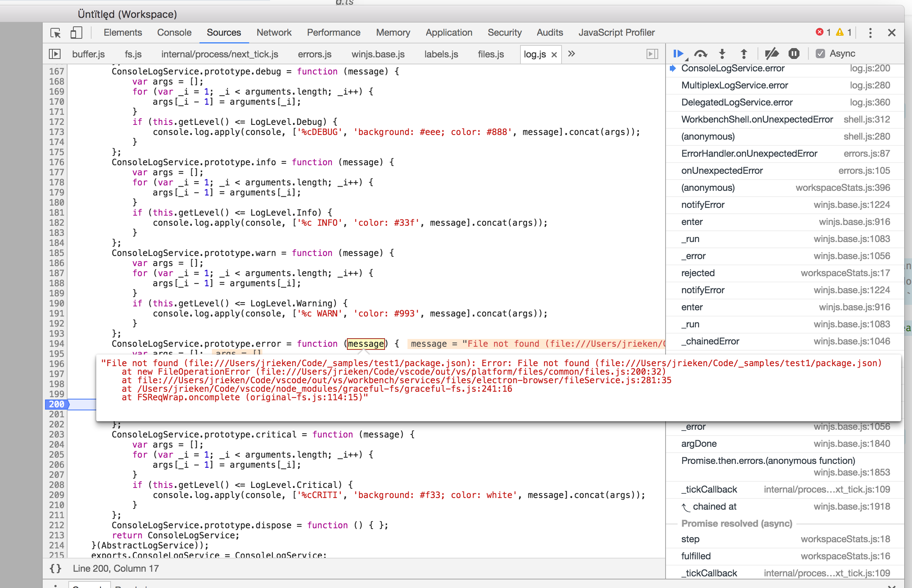912x588 pixels.
Task: Step out of current function
Action: 744,54
